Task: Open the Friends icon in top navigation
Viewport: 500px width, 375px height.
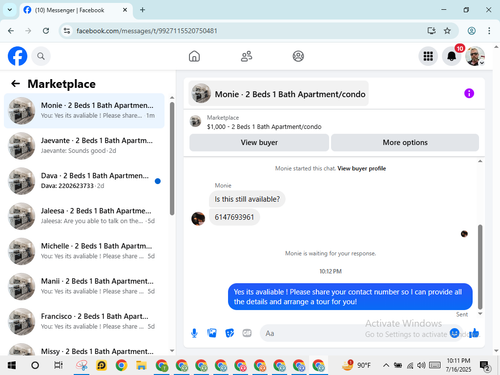Action: [x=246, y=56]
